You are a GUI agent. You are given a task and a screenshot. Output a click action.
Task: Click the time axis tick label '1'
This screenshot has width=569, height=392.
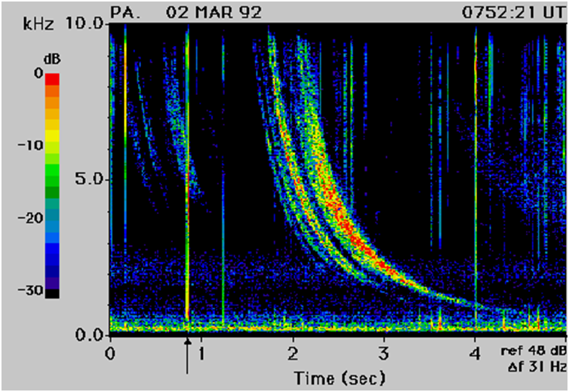[201, 354]
